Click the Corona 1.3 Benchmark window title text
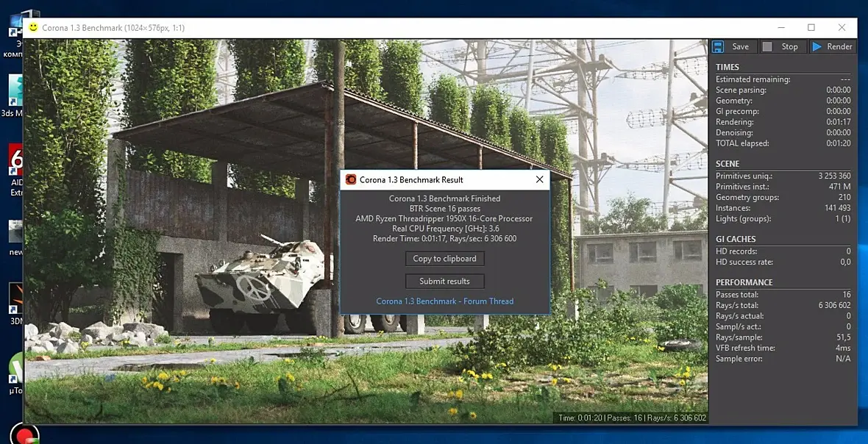 (x=113, y=28)
